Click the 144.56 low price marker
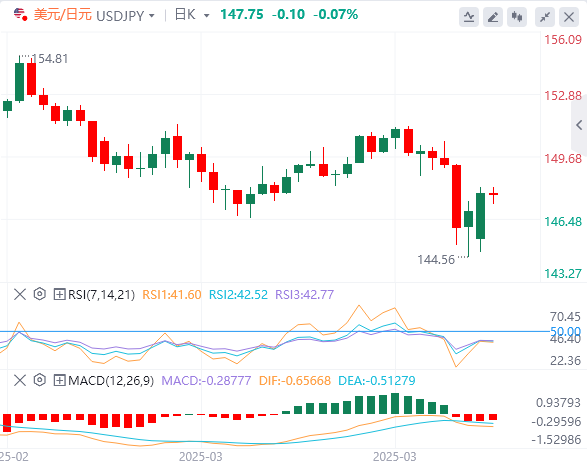Screen dimensions: 587x469 pos(436,259)
